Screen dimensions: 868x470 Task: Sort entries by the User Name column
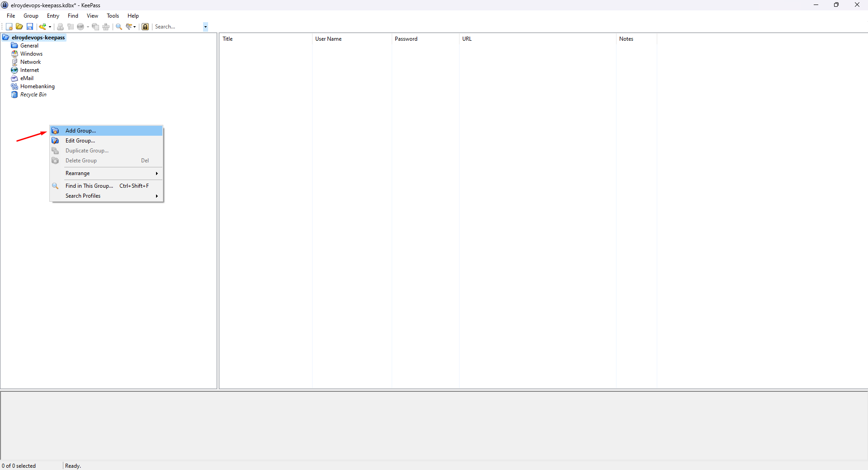pyautogui.click(x=352, y=39)
